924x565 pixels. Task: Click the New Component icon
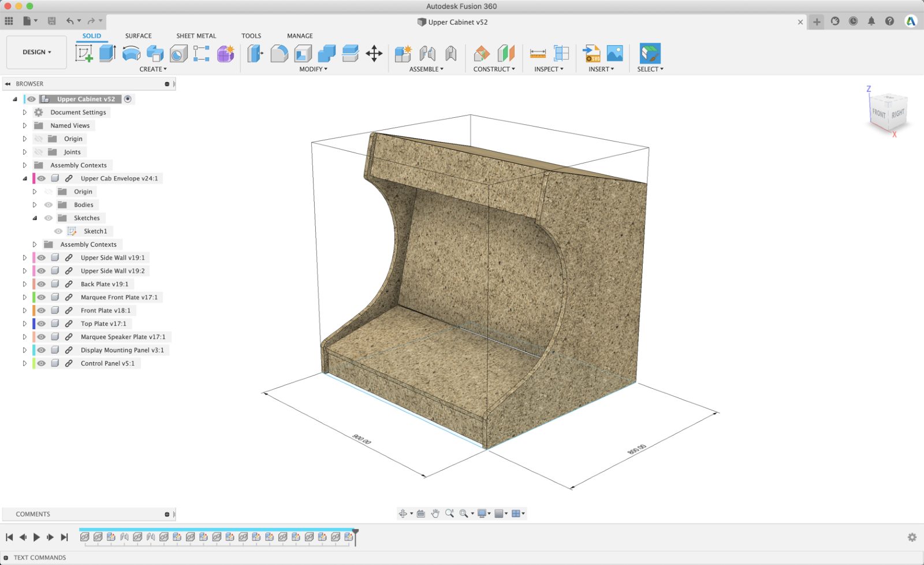tap(403, 54)
